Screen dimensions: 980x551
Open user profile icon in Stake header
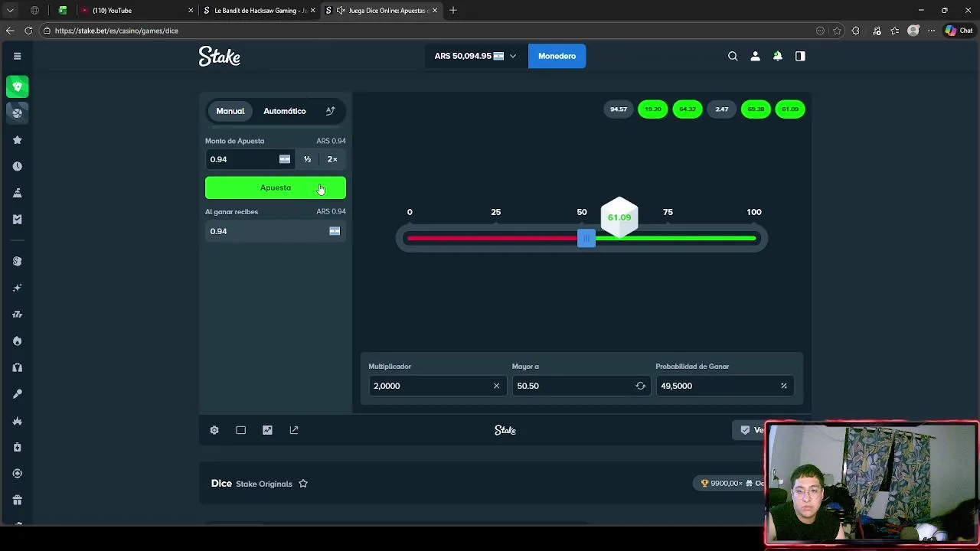click(x=755, y=56)
